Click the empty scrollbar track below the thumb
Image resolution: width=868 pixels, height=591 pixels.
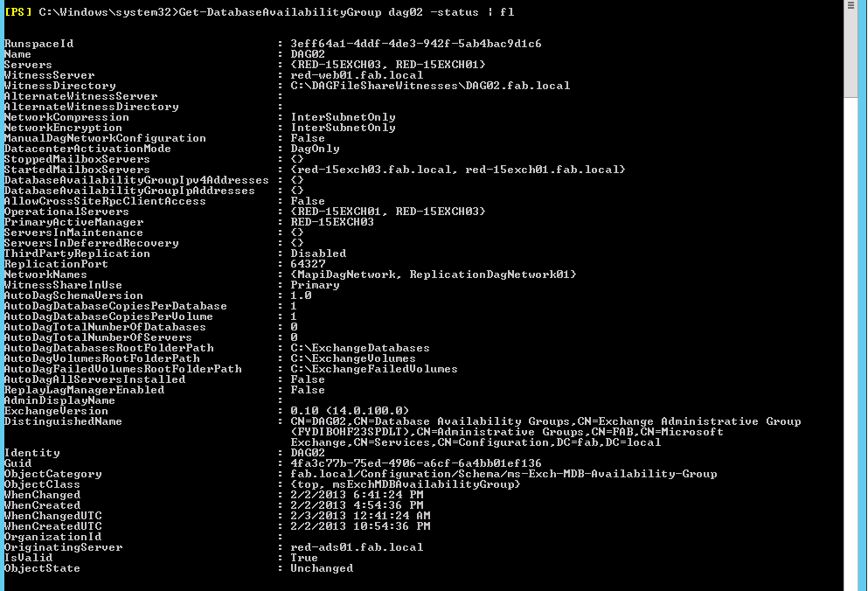tap(851, 344)
